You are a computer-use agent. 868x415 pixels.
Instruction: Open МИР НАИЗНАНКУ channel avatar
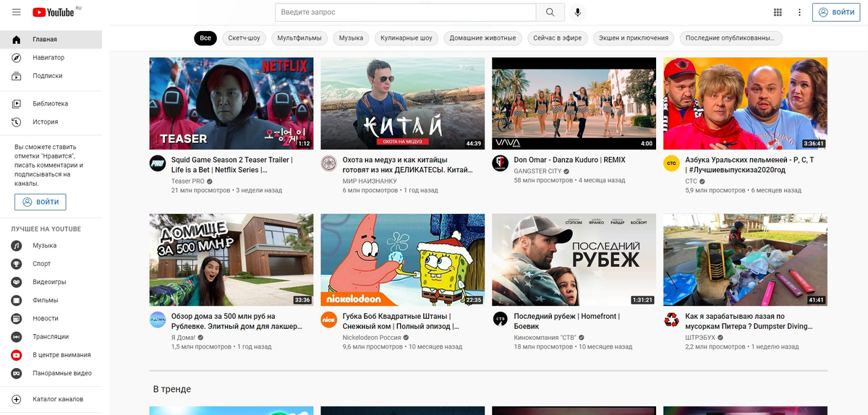(329, 163)
